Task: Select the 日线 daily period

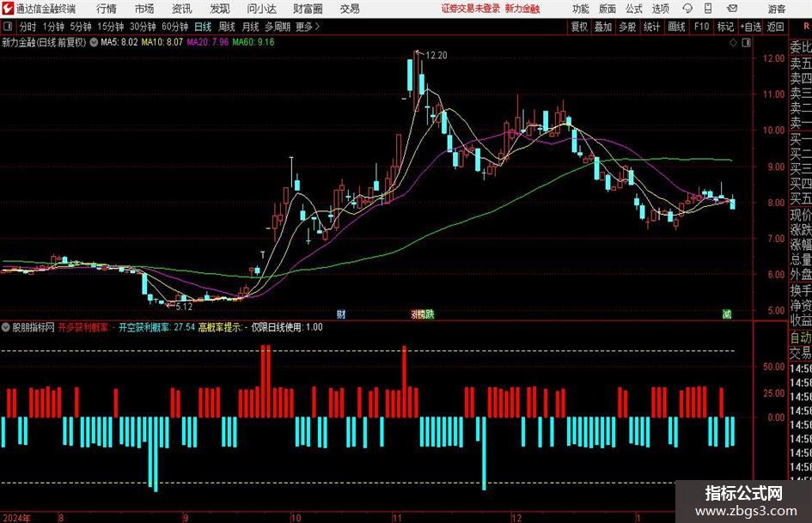Action: tap(203, 27)
